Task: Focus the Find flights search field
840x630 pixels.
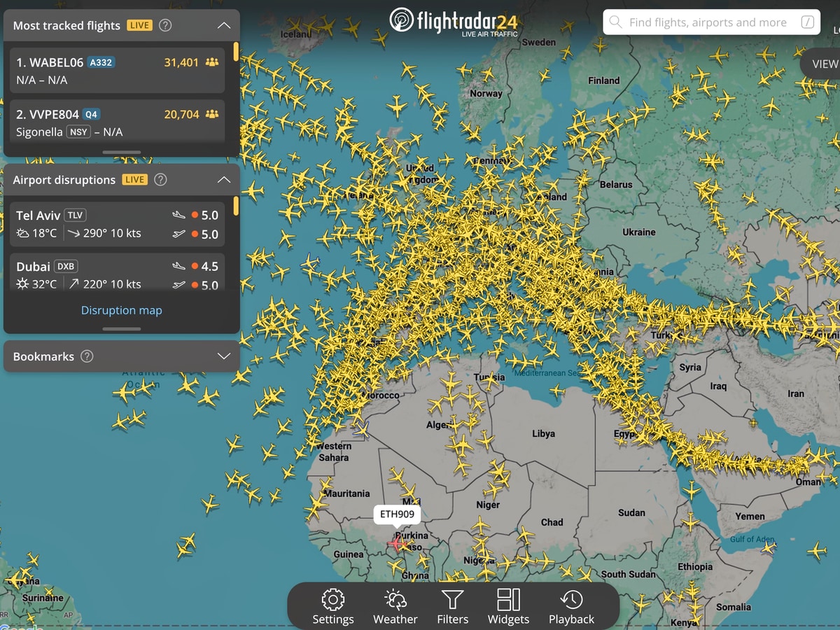Action: click(x=712, y=22)
